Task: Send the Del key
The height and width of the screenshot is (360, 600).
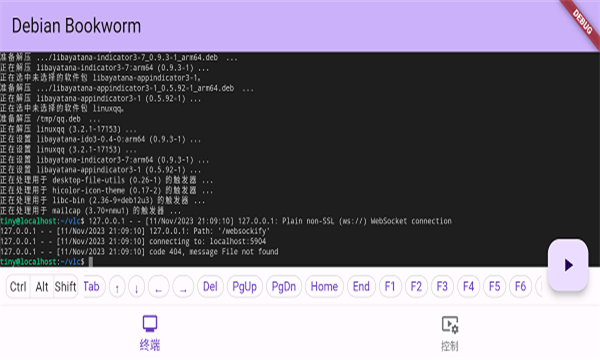Action: (x=210, y=287)
